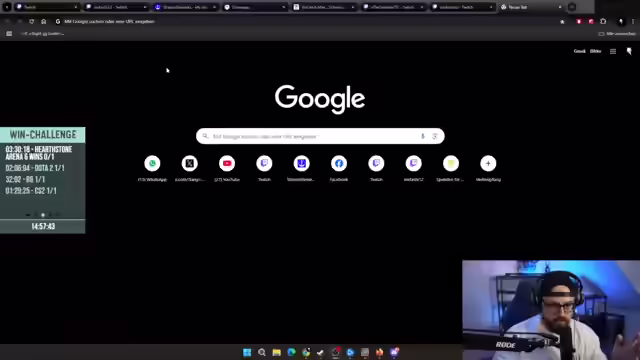
Task: Switch to the fourth browser tab
Action: (255, 7)
